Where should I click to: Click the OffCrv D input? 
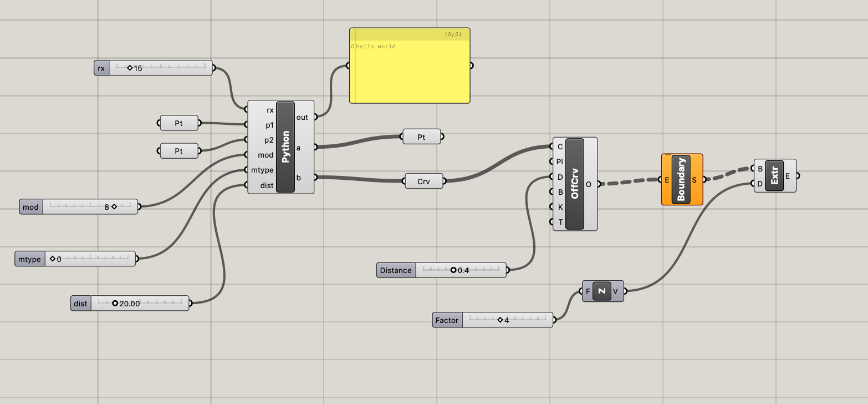pos(559,177)
